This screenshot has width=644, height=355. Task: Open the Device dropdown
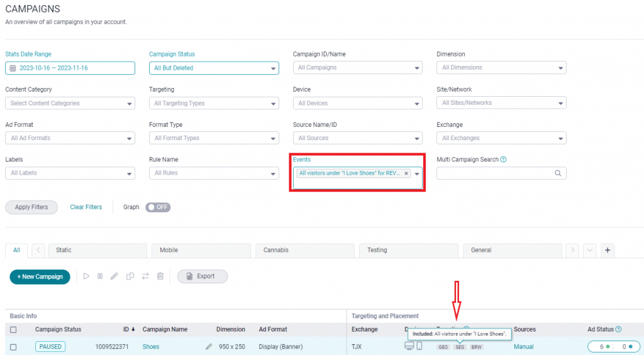[x=358, y=104]
